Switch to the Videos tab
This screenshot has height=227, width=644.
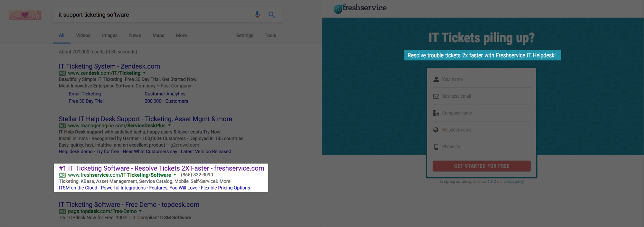(x=83, y=35)
